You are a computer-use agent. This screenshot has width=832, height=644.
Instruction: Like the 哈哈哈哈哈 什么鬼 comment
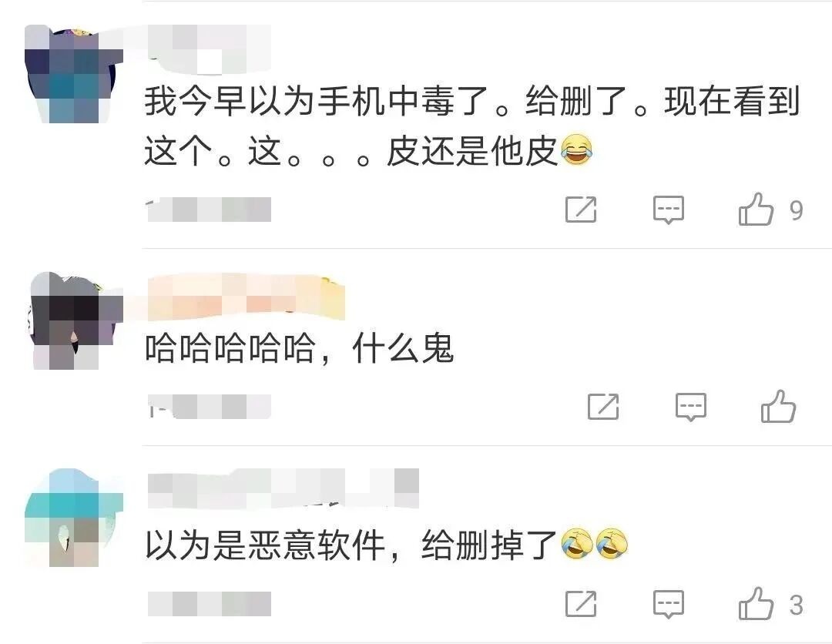(778, 406)
